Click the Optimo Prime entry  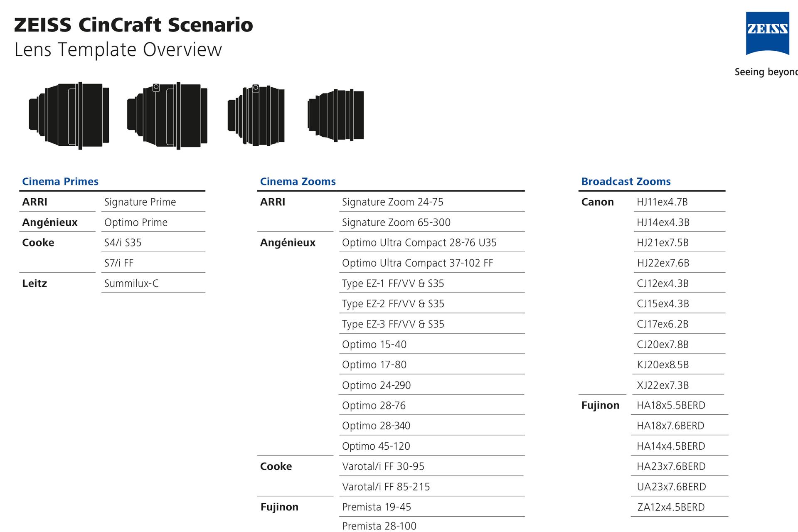(x=136, y=223)
